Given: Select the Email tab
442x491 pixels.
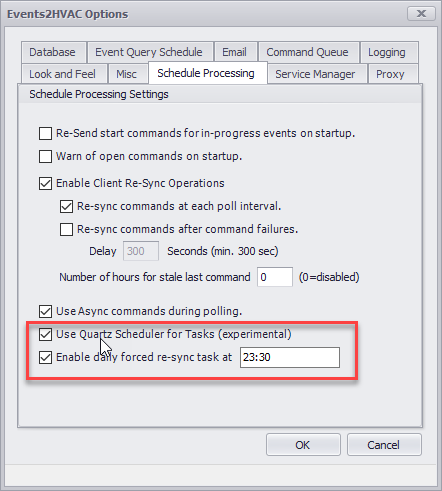Looking at the screenshot, I should 236,52.
